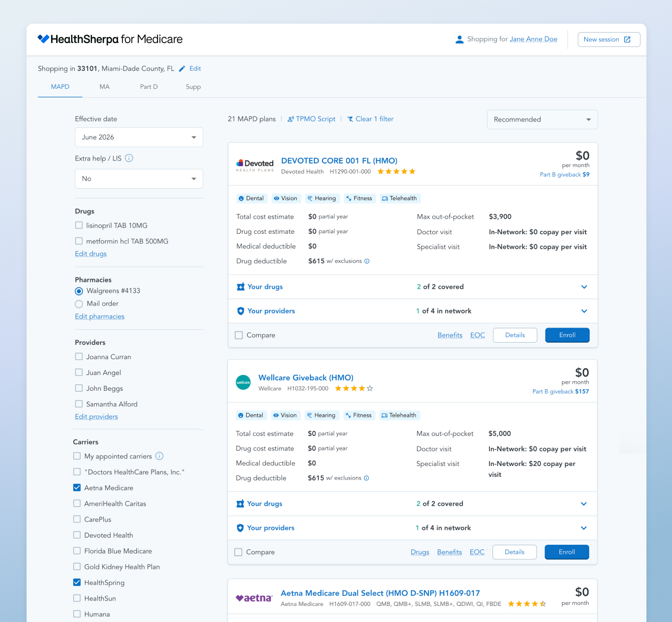
Task: Click the Edit providers link
Action: pyautogui.click(x=96, y=417)
